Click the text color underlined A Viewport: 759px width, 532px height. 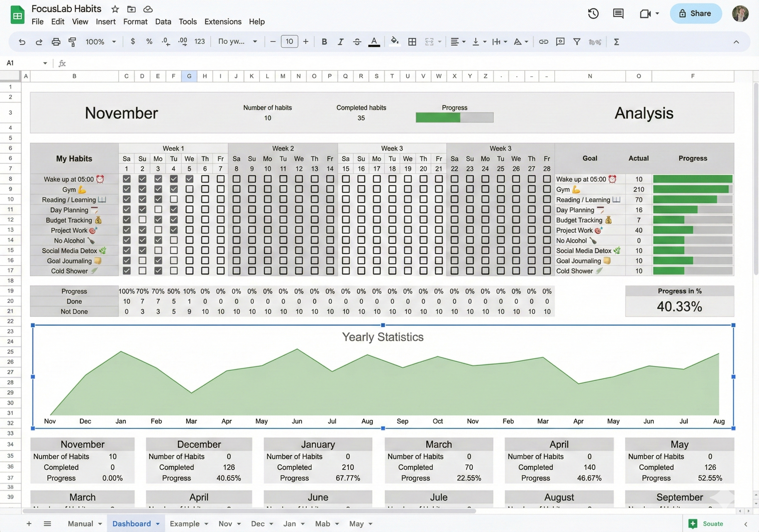click(374, 42)
